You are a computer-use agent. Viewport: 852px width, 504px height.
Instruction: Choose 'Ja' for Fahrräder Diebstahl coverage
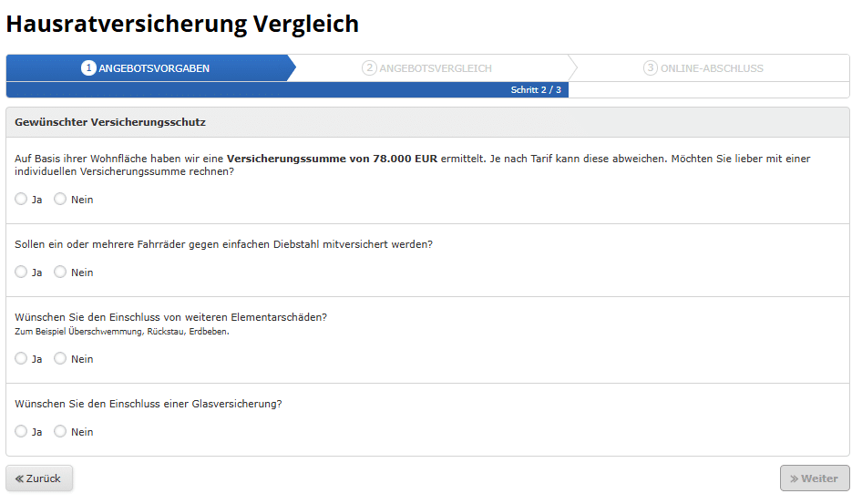click(21, 272)
